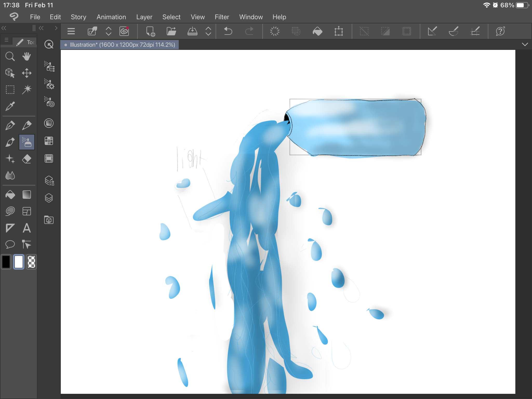Click the Undo arrow in the command bar
532x399 pixels.
coord(228,31)
